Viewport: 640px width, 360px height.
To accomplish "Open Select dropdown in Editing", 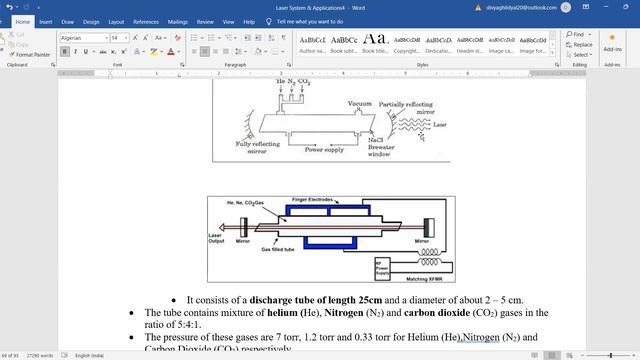I will [x=580, y=55].
